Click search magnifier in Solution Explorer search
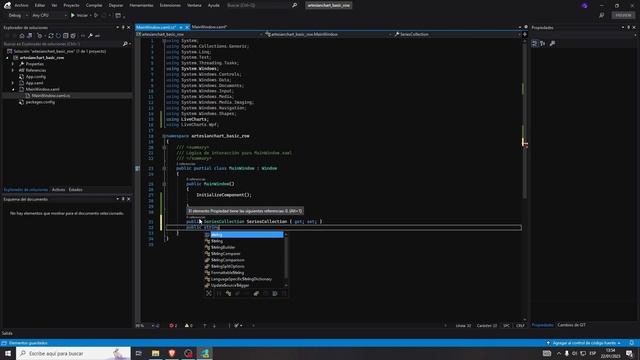Viewport: 640px width, 360px height. pyautogui.click(x=125, y=44)
